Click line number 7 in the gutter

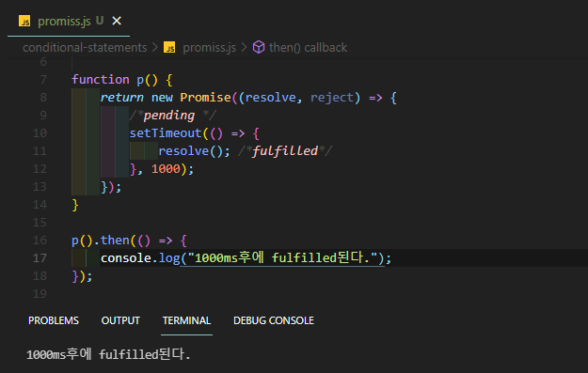[43, 80]
